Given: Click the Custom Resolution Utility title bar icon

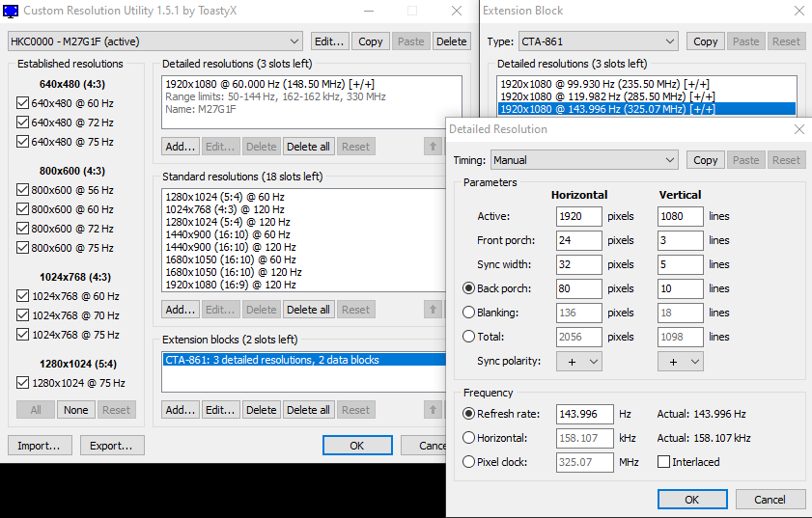Looking at the screenshot, I should 11,11.
